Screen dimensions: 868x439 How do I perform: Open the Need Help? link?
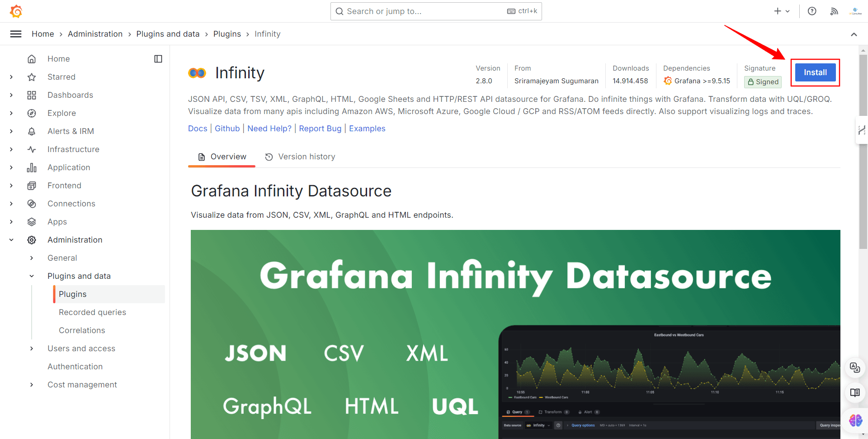coord(269,129)
